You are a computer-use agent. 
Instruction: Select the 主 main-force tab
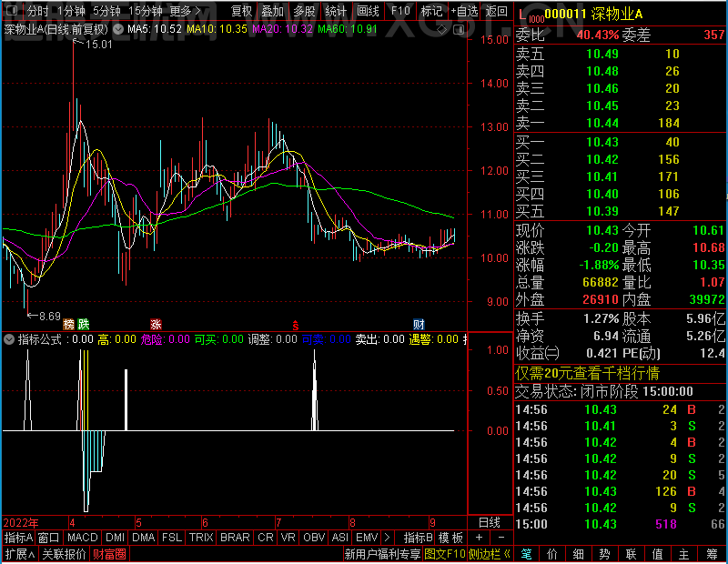coord(684,554)
